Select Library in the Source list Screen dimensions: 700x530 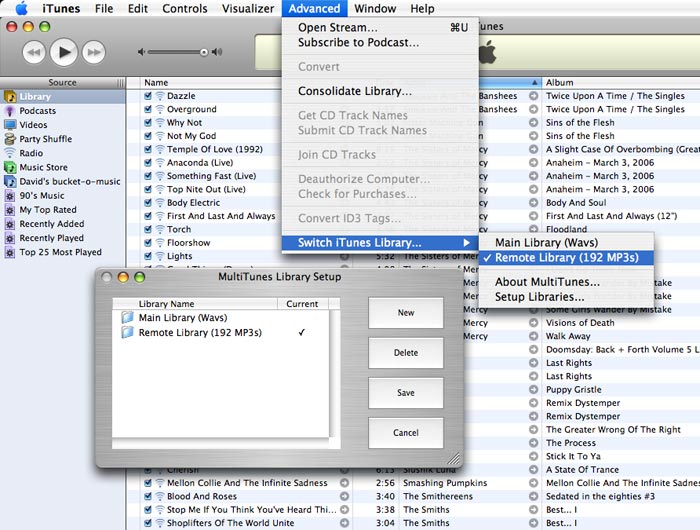(62, 96)
